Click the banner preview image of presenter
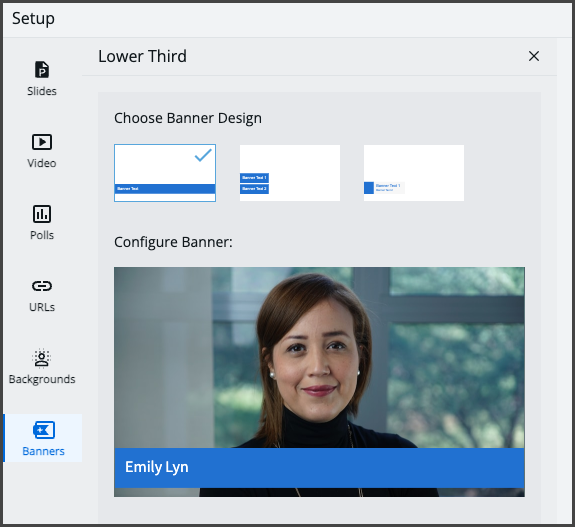Image resolution: width=575 pixels, height=527 pixels. [x=319, y=382]
